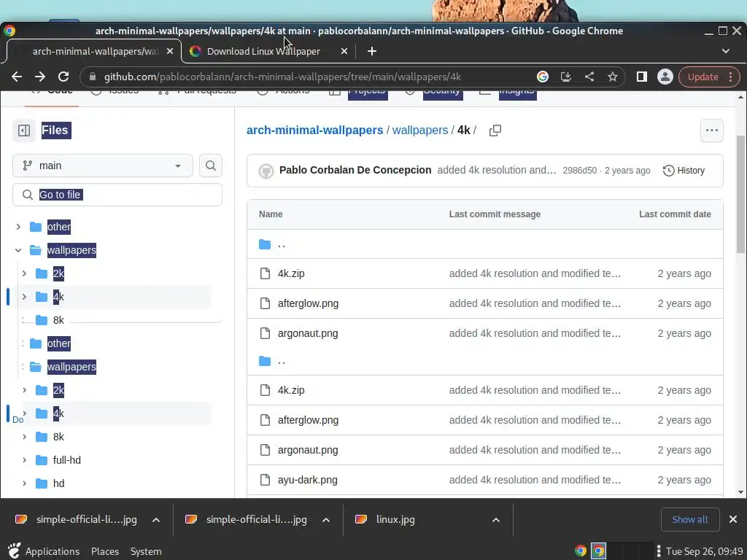The width and height of the screenshot is (747, 560).
Task: Switch to the arch-minimal-wallpapers tab
Action: tap(94, 51)
